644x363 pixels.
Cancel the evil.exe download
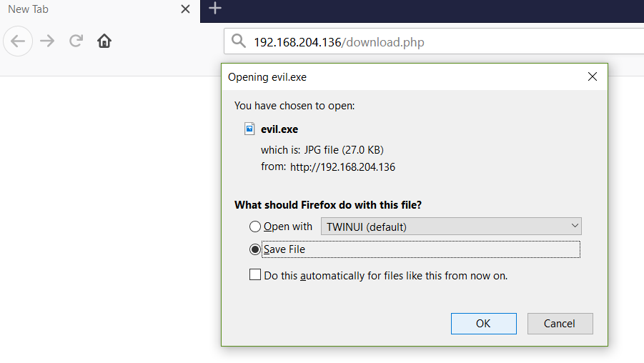point(560,324)
